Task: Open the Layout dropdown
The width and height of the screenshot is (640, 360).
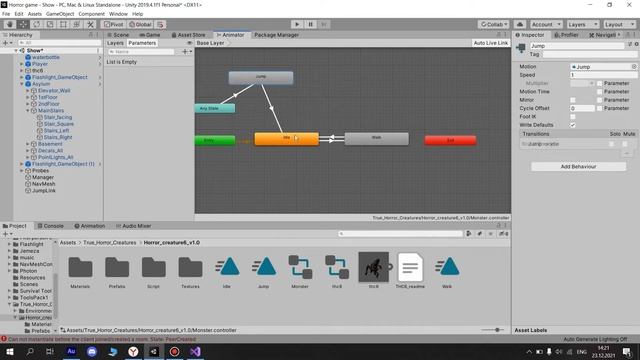Action: click(x=619, y=24)
